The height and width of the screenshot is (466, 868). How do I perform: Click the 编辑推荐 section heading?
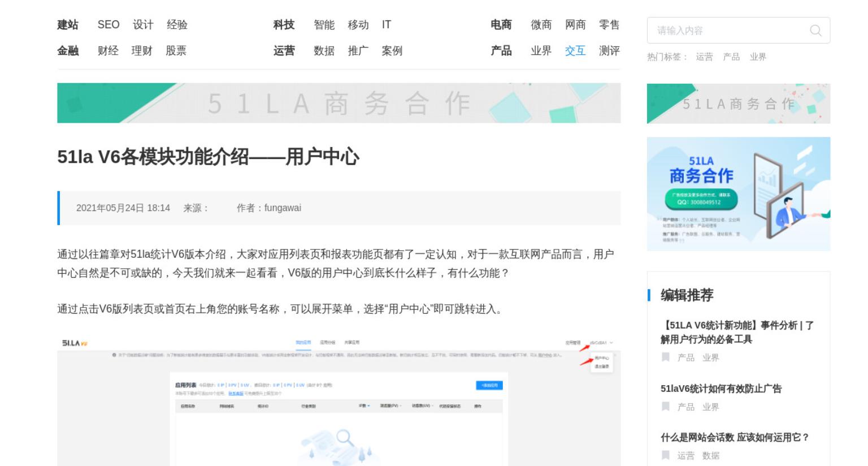(687, 295)
